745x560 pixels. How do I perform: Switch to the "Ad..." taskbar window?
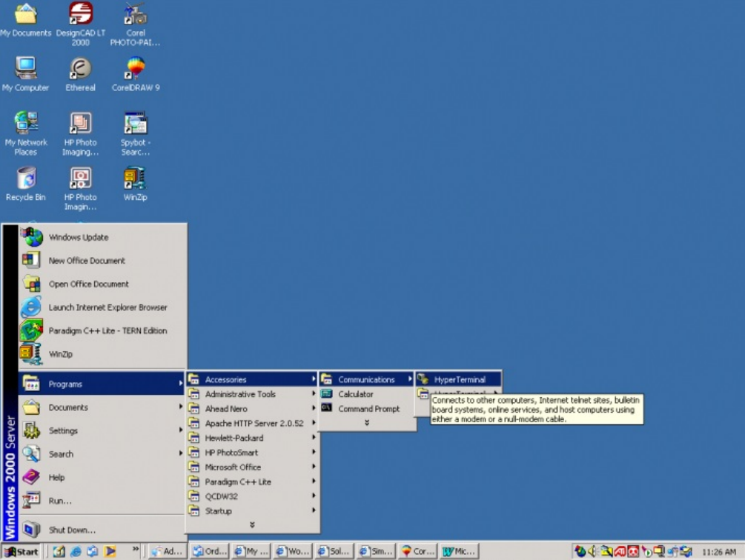pyautogui.click(x=167, y=551)
